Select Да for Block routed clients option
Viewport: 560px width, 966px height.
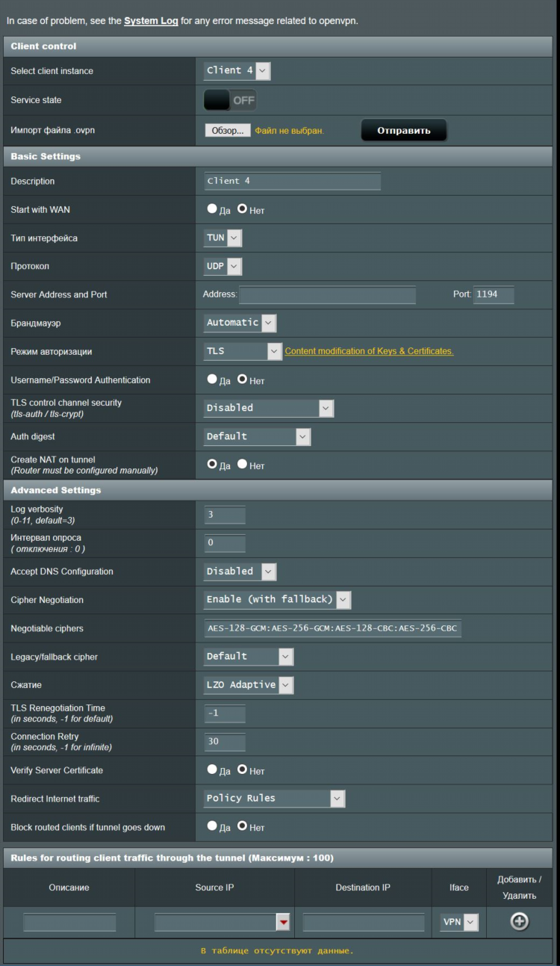212,826
